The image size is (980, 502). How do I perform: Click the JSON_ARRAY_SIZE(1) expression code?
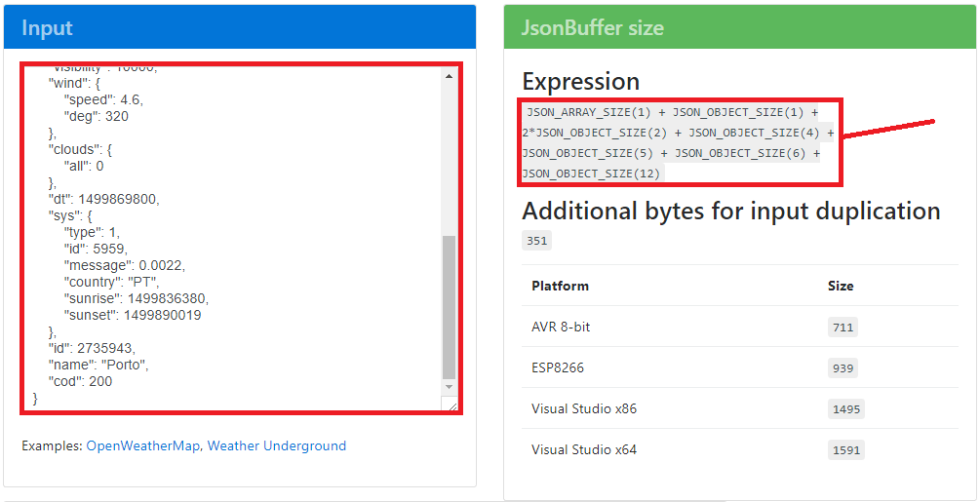[588, 112]
